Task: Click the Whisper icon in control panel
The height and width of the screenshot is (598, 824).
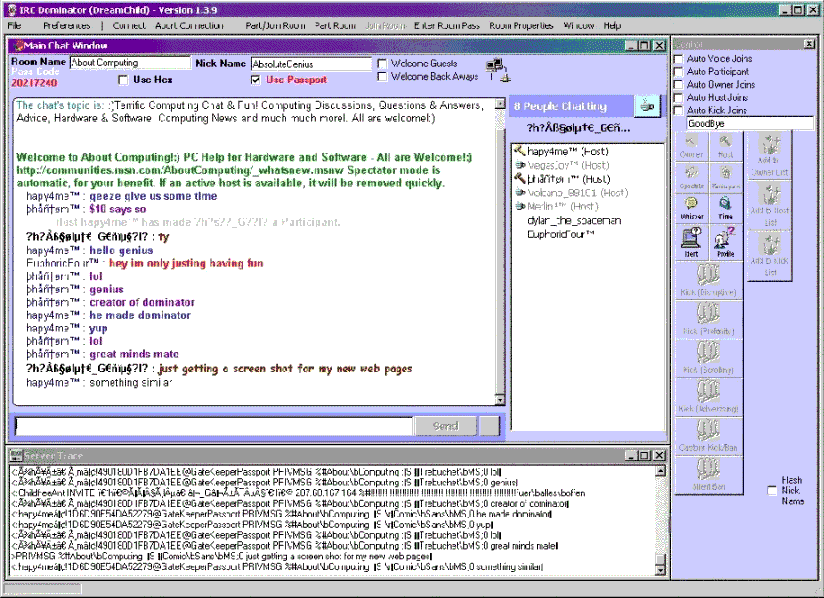Action: pos(692,208)
